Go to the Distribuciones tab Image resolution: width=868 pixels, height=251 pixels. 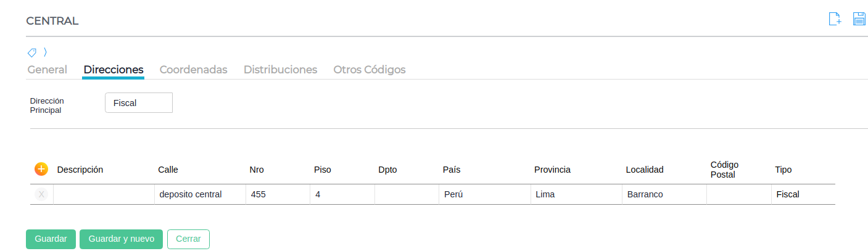click(x=280, y=70)
